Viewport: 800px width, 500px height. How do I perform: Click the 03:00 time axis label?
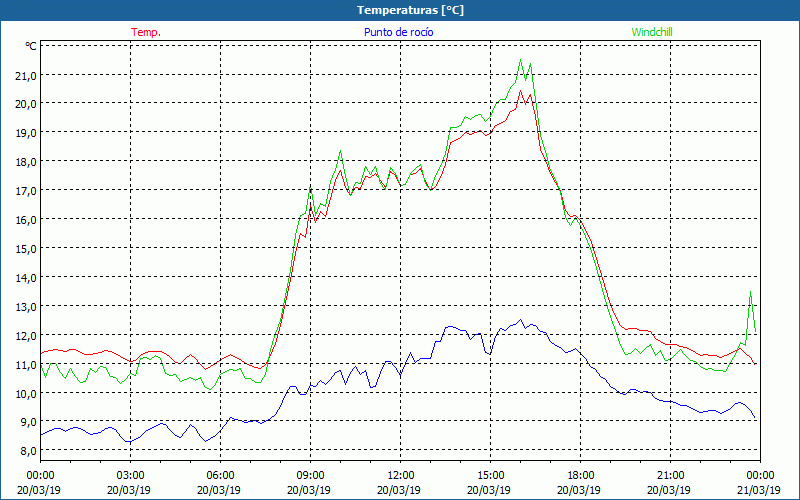(x=131, y=475)
